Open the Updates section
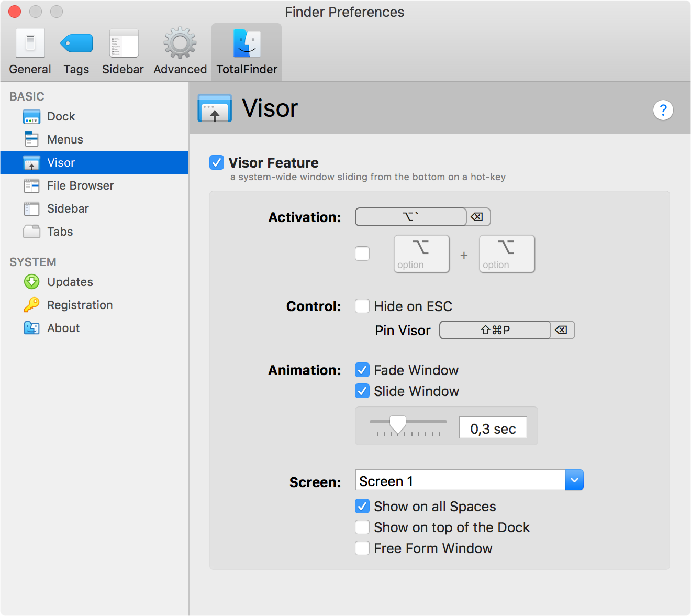The height and width of the screenshot is (616, 691). 70,282
